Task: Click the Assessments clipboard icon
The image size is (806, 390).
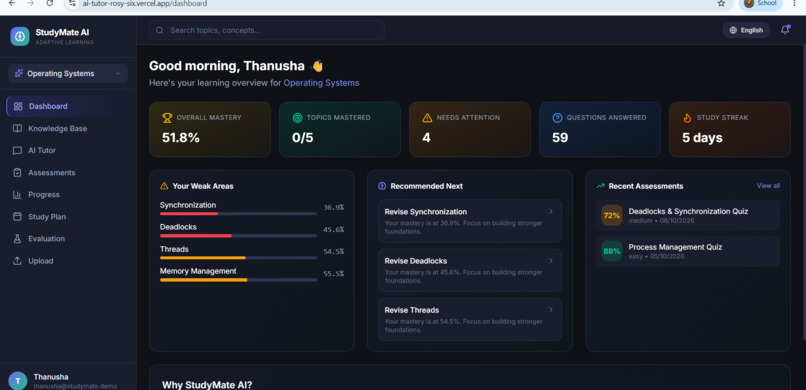Action: pyautogui.click(x=17, y=173)
